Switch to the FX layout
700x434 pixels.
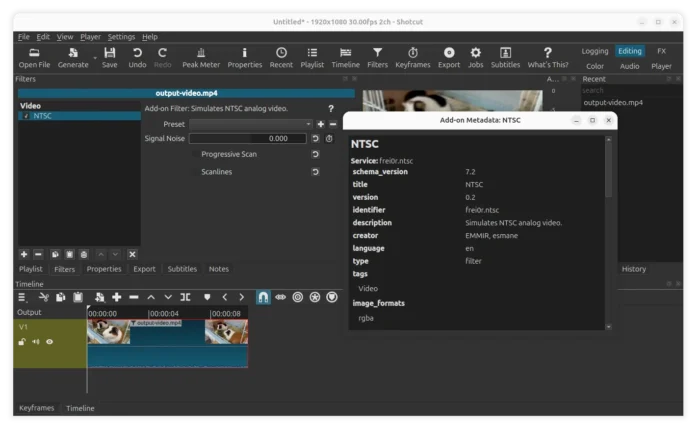[x=662, y=51]
